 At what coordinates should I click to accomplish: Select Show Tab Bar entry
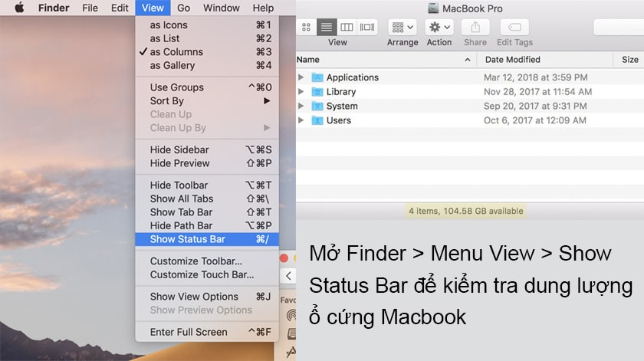click(207, 212)
